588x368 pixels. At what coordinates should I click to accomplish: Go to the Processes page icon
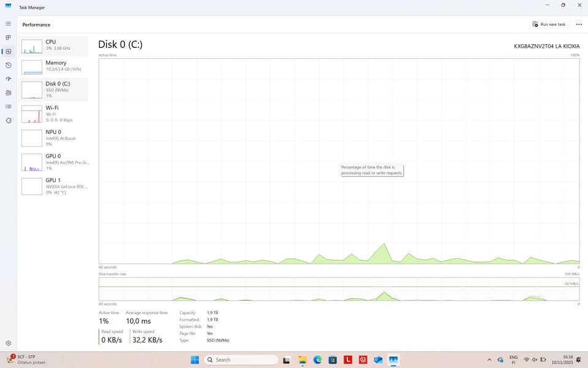(8, 37)
